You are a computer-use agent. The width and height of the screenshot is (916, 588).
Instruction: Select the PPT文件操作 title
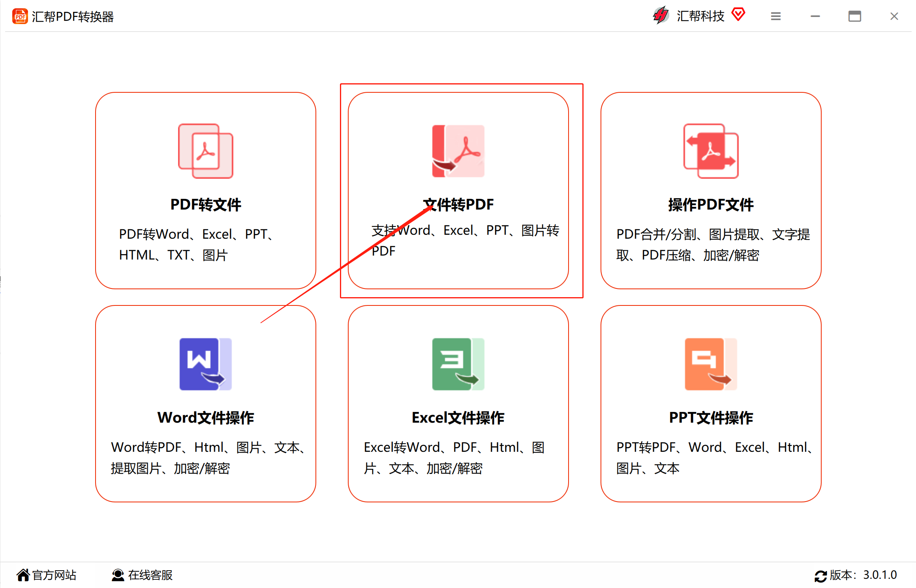711,418
